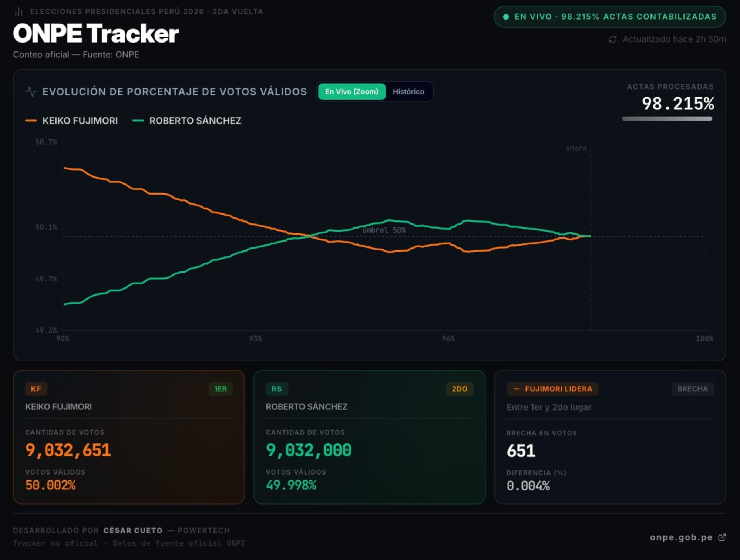Click the actas procesadas progress bar
The width and height of the screenshot is (740, 560).
pyautogui.click(x=667, y=119)
